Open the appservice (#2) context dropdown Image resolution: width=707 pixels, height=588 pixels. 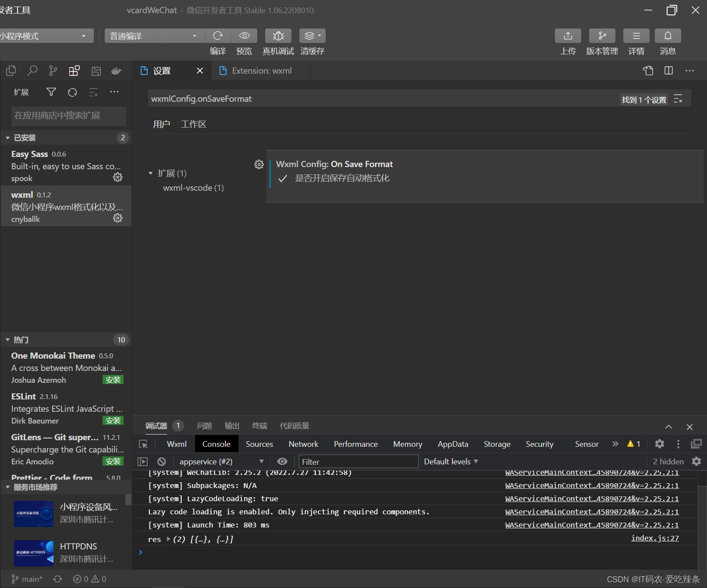coord(221,461)
